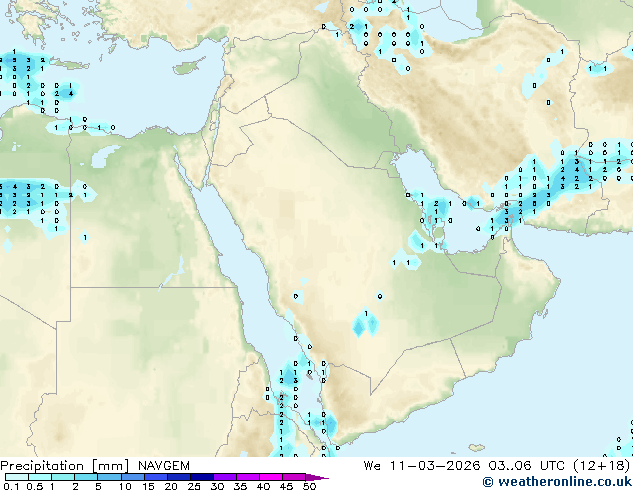Click the 'Precipitation [mm]' label
634x490 pixels.
[x=65, y=466]
